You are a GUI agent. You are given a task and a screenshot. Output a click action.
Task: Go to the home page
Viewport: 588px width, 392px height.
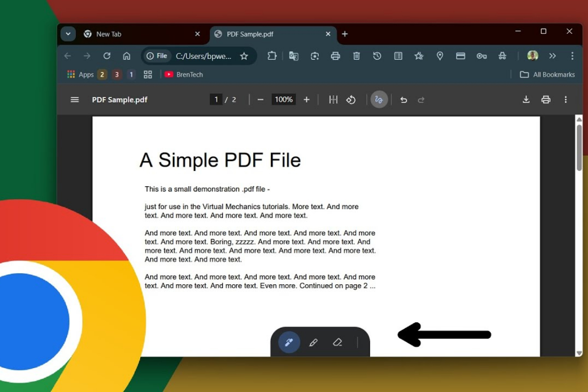(126, 56)
